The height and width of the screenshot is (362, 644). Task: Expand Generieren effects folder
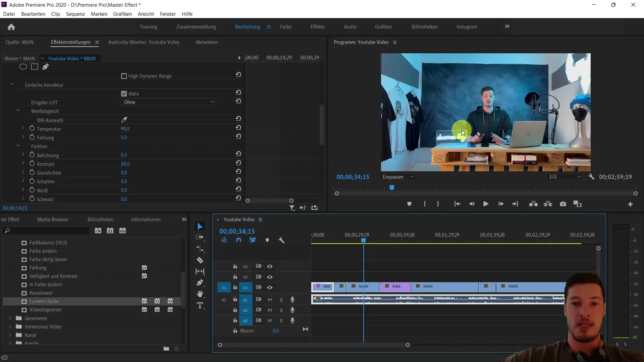coord(10,318)
